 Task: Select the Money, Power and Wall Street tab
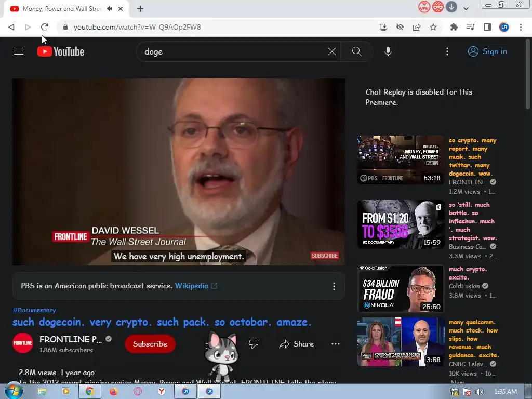point(61,9)
